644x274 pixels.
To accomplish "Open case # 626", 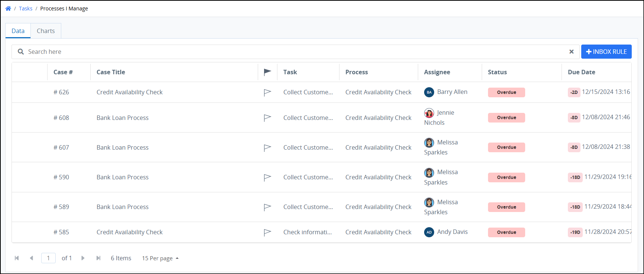I will tap(61, 92).
